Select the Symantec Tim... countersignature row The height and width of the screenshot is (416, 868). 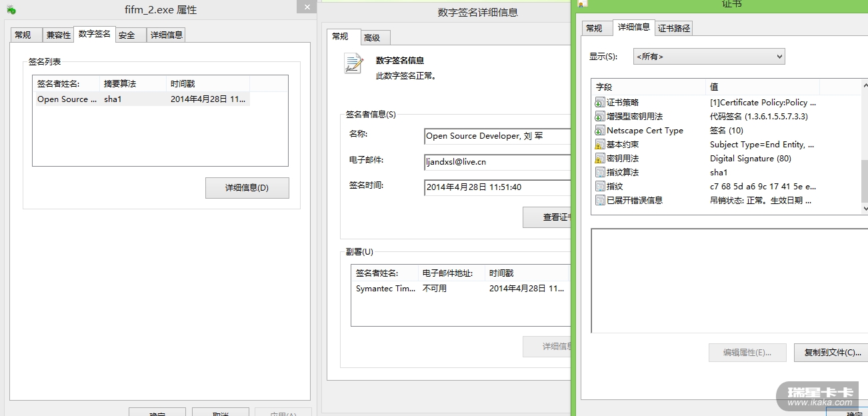coord(461,289)
